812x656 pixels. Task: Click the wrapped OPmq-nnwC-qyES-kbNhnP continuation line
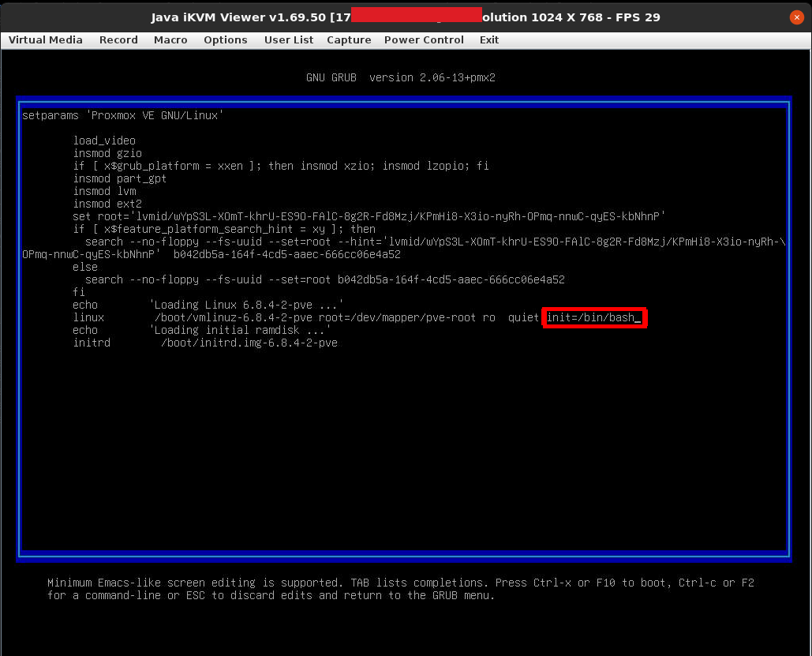tap(211, 254)
